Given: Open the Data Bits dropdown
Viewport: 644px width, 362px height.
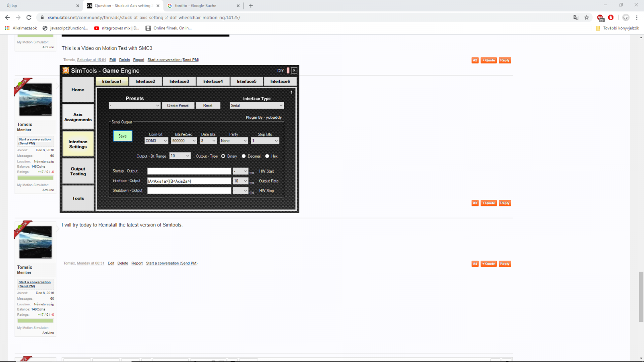Looking at the screenshot, I should click(208, 141).
